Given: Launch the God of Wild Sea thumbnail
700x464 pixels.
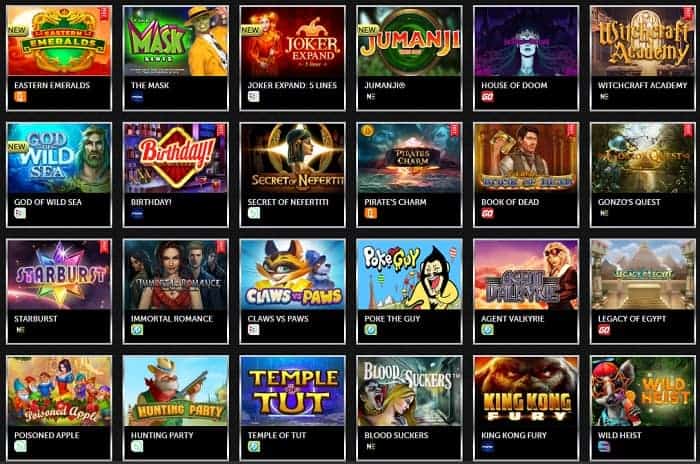Looking at the screenshot, I should (59, 159).
